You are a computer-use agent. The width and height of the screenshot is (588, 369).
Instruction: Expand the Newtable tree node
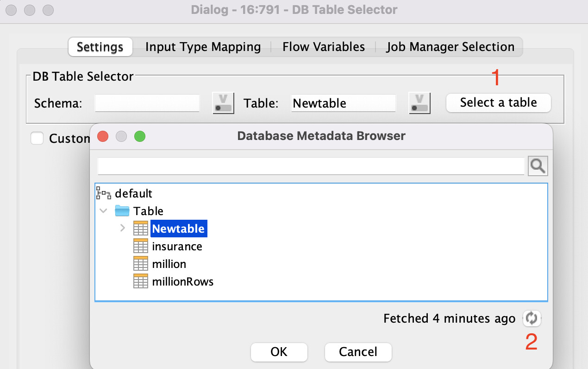123,228
